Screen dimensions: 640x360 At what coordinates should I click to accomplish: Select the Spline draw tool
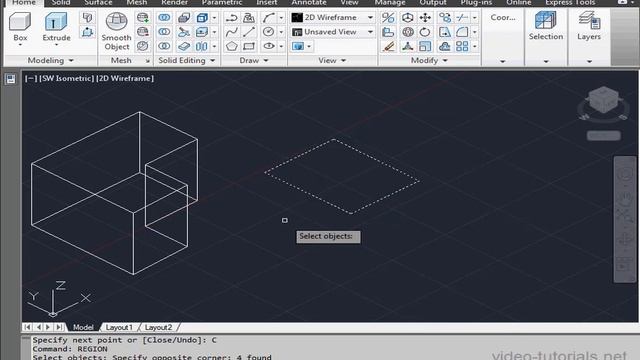[x=232, y=32]
